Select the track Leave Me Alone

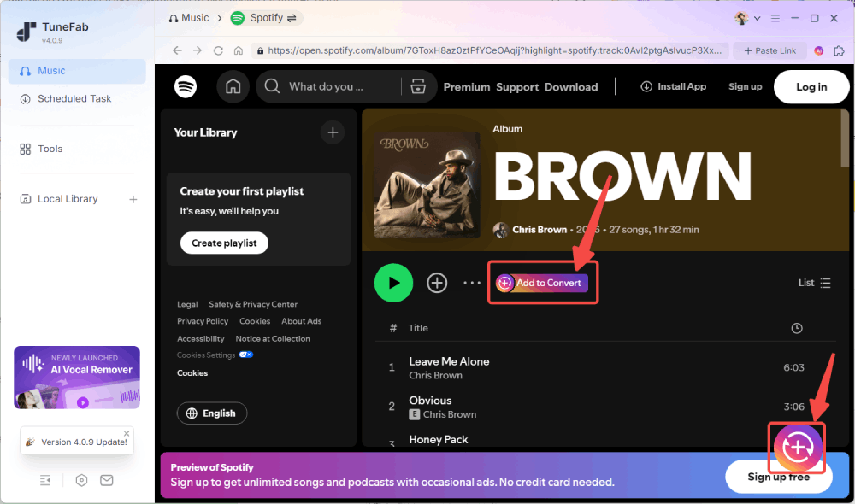pos(449,362)
